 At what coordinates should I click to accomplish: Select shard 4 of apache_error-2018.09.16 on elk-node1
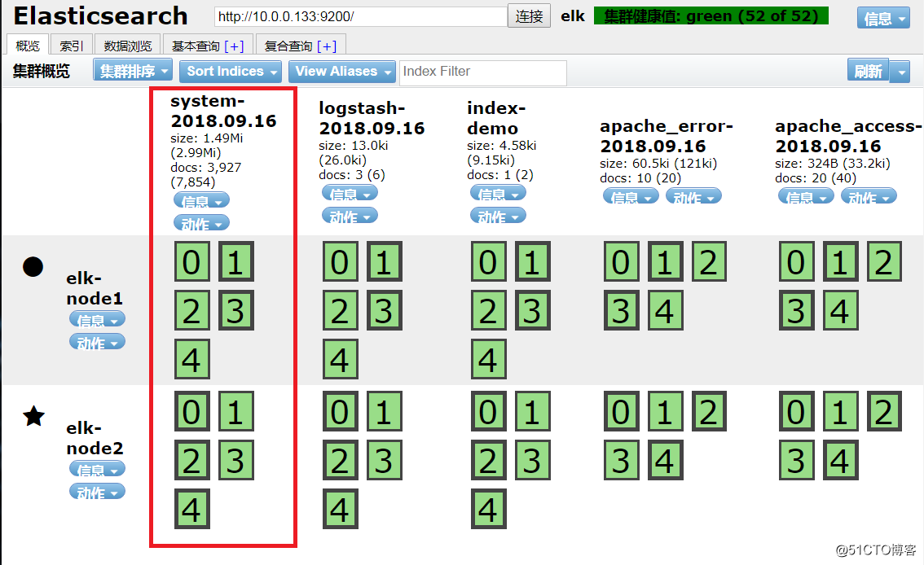[666, 310]
